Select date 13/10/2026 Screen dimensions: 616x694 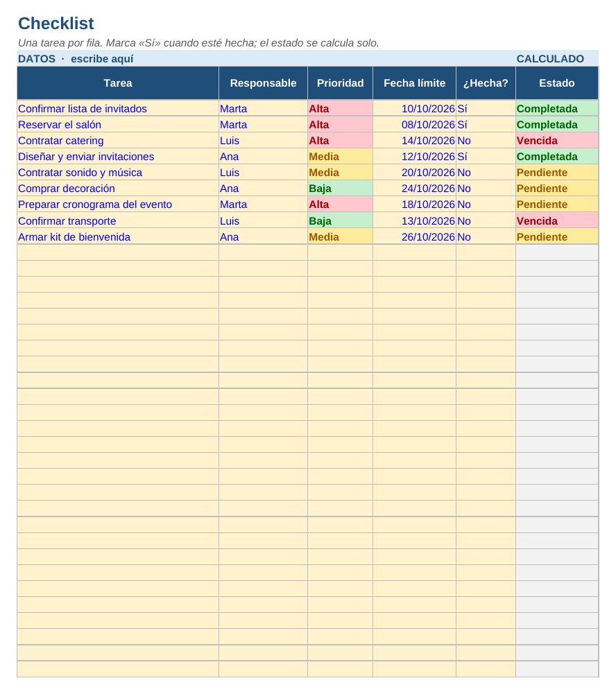coord(415,220)
